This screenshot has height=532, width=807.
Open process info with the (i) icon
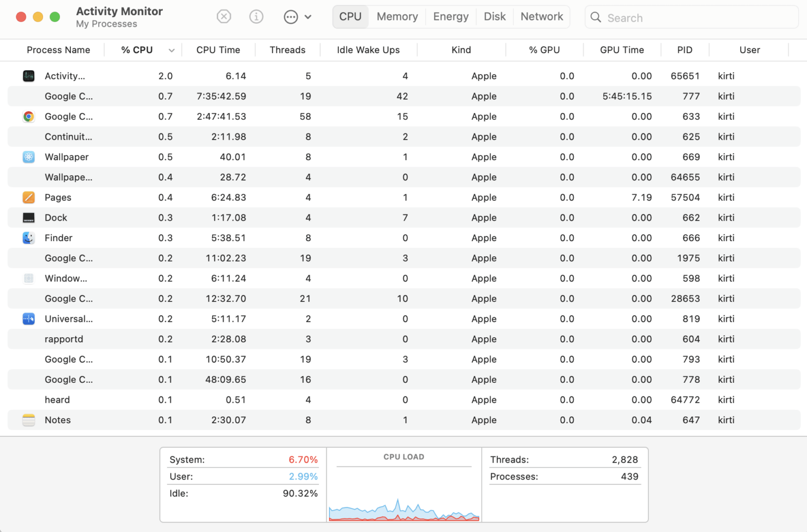(x=256, y=17)
